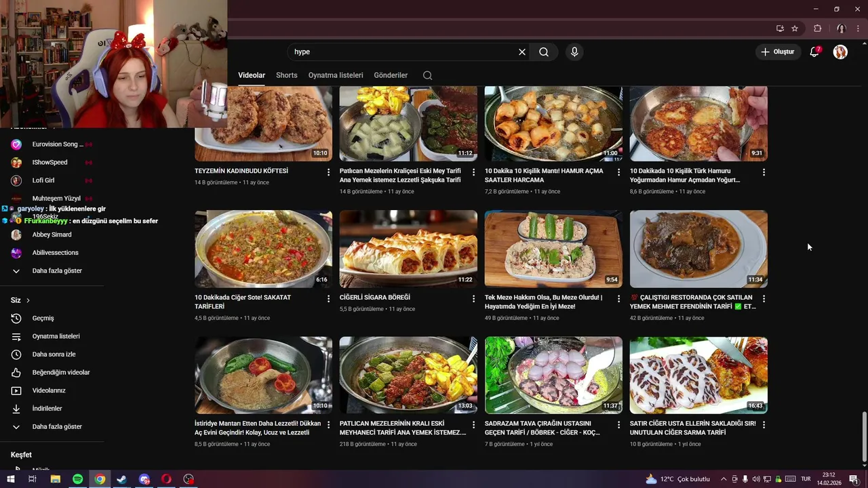868x488 pixels.
Task: Open Chrome's three-dot menu
Action: (858, 28)
